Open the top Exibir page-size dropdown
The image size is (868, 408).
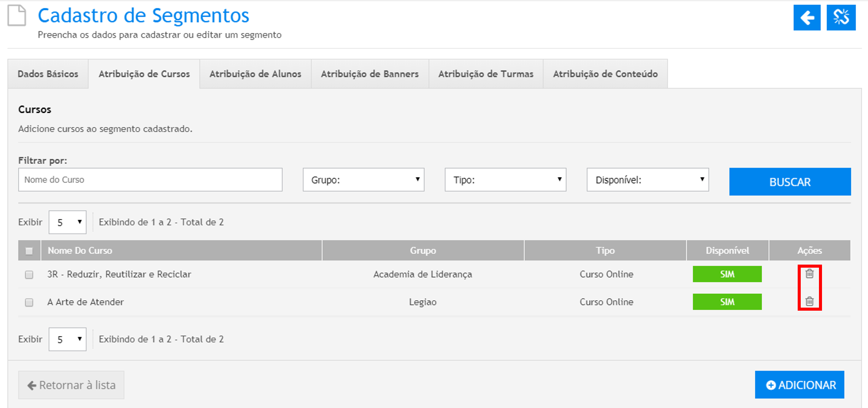[x=68, y=222]
